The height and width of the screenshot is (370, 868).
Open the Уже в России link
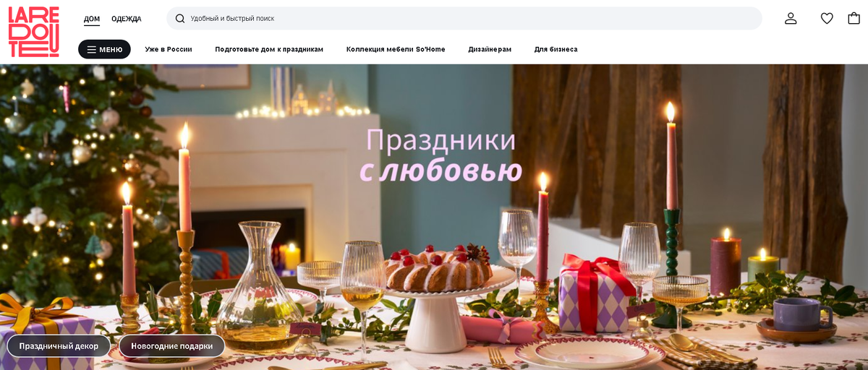click(x=169, y=49)
